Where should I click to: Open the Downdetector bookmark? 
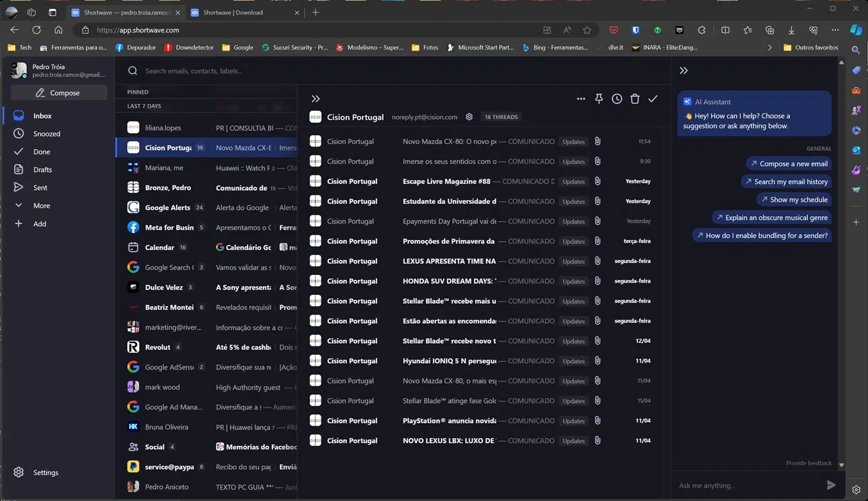(189, 48)
